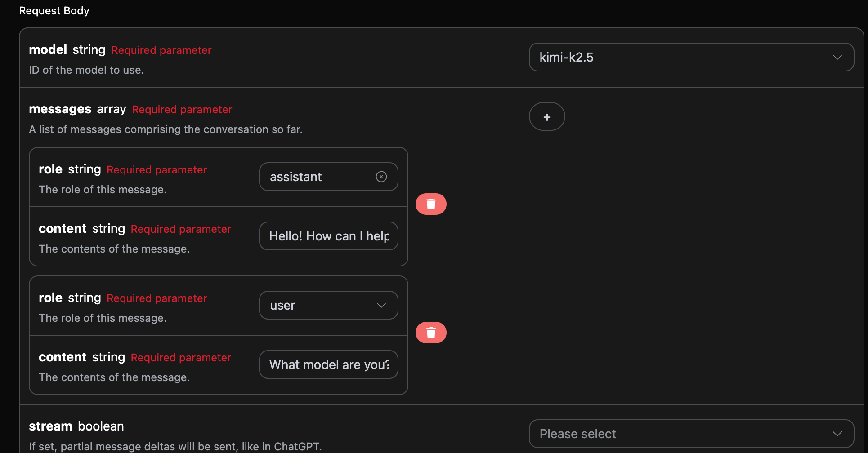
Task: Click the role field showing assistant
Action: [x=315, y=177]
